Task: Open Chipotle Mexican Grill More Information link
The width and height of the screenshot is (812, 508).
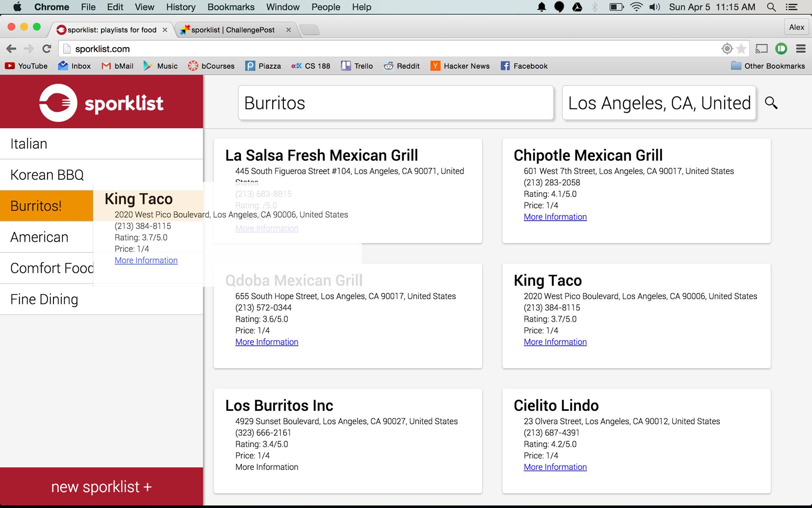Action: (555, 217)
